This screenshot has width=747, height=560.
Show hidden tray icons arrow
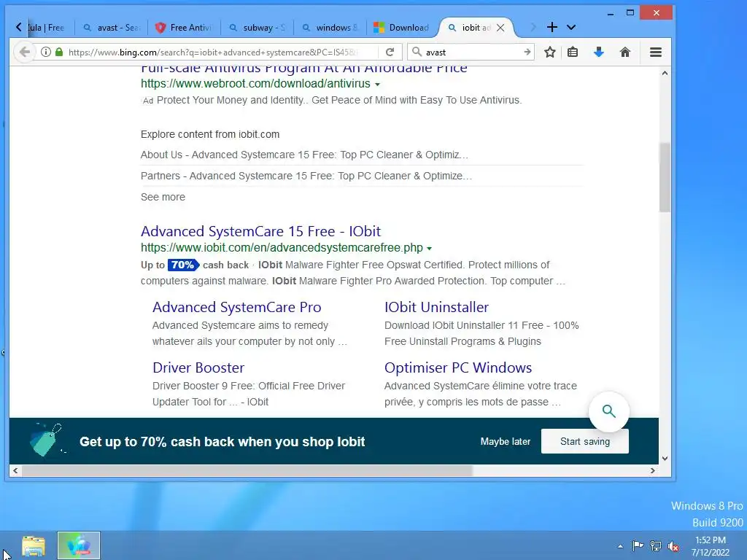pos(620,546)
